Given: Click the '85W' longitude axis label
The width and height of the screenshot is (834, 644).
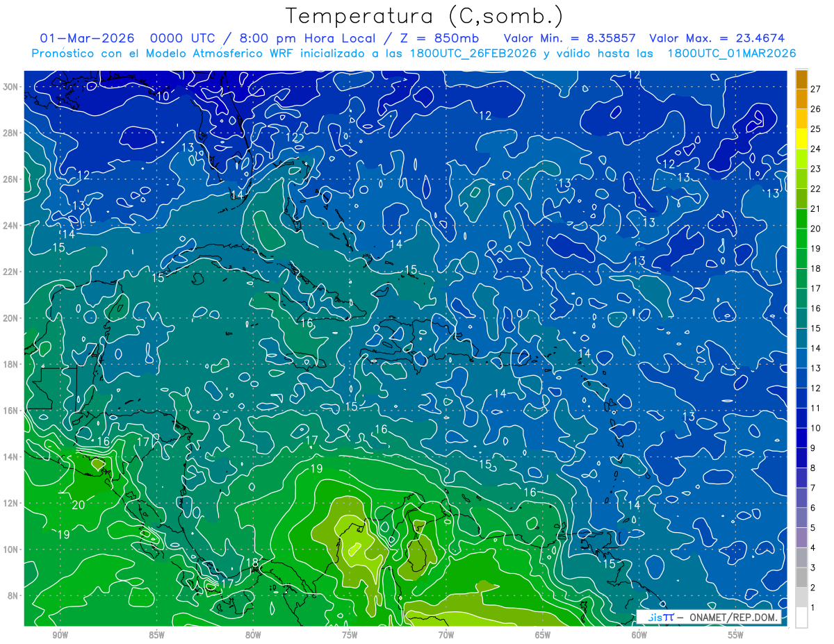Looking at the screenshot, I should tap(156, 635).
